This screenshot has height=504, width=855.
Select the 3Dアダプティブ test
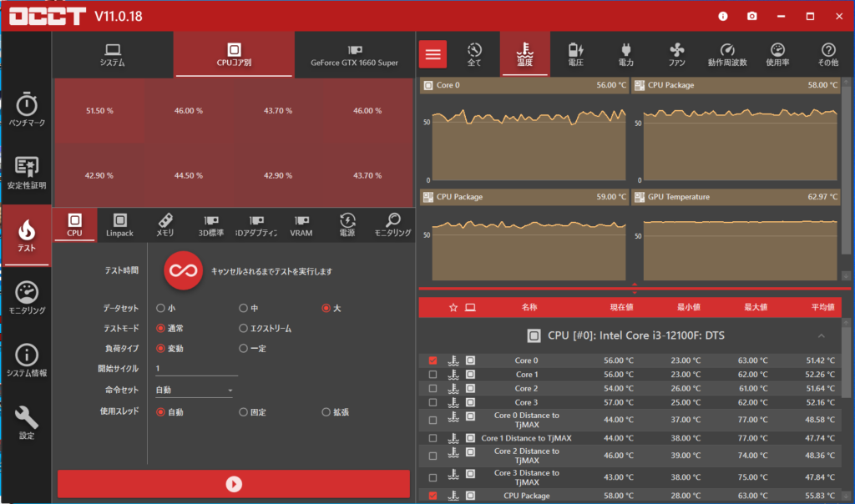click(x=256, y=225)
